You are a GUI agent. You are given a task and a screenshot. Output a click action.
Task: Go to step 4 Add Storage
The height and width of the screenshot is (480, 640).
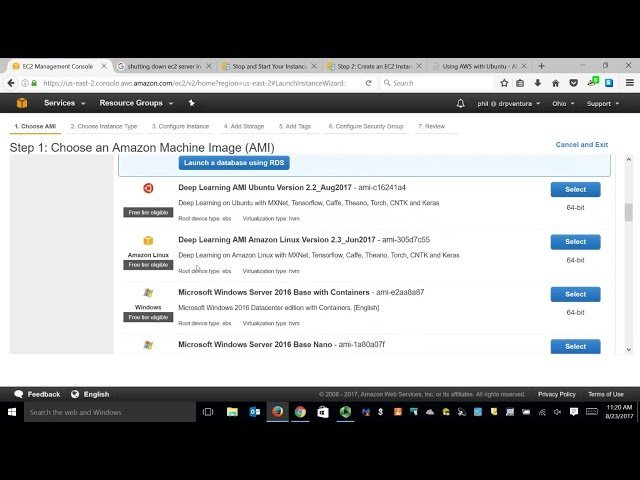pos(244,127)
